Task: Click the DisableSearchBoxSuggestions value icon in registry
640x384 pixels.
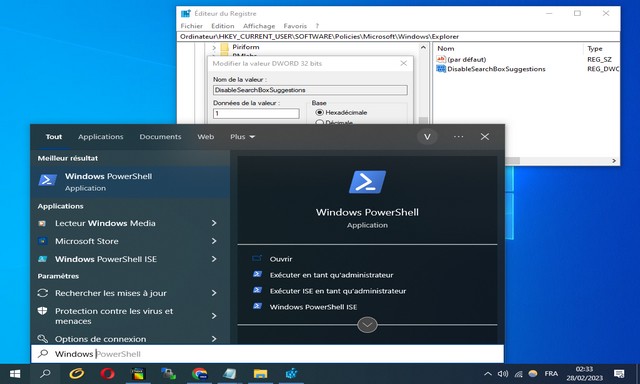Action: pos(441,69)
